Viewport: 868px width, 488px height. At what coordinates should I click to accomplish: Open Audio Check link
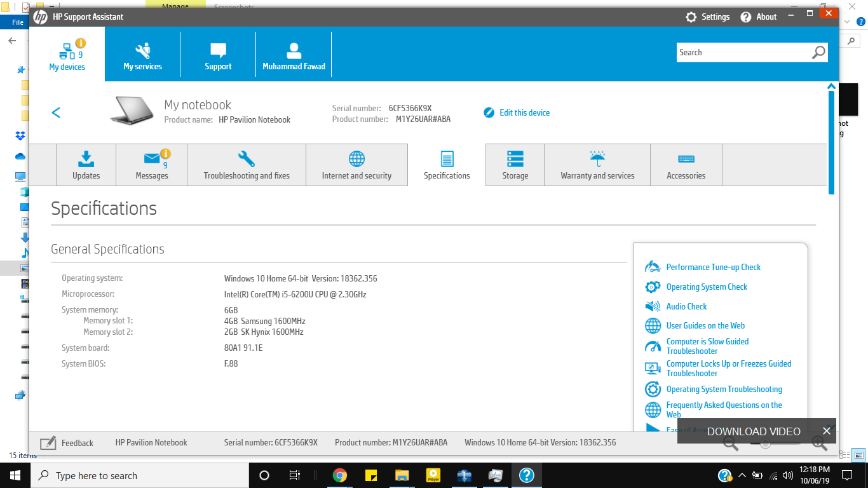click(686, 306)
